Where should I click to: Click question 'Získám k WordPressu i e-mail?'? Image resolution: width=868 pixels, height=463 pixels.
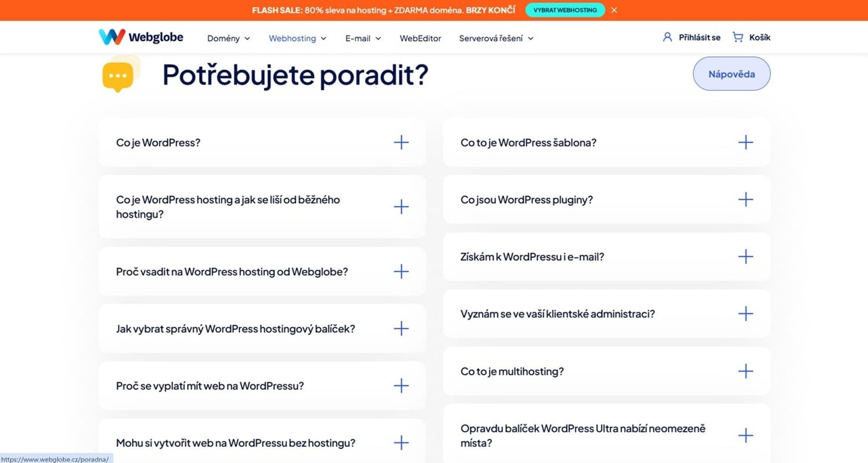coord(532,256)
